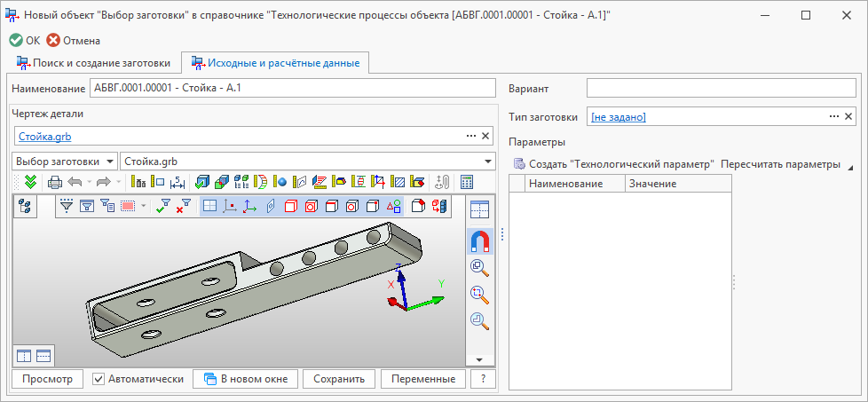868x402 pixels.
Task: Open the dimension tool with number 5
Action: (x=178, y=181)
